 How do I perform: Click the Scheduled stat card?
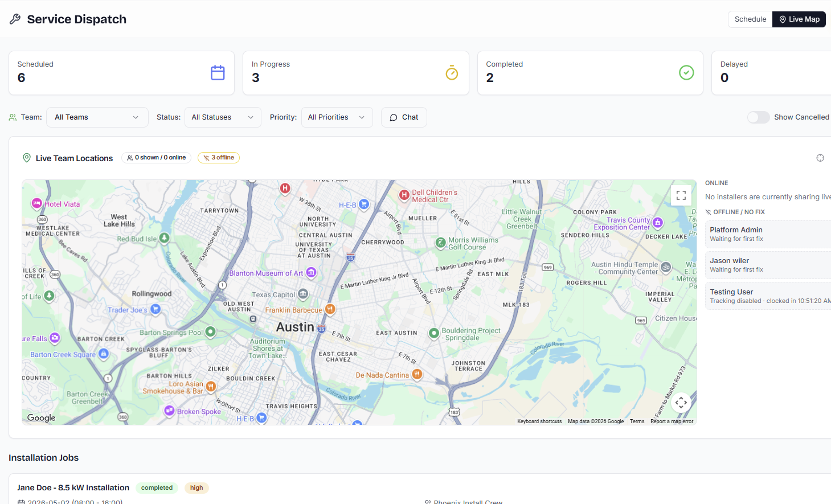tap(121, 73)
